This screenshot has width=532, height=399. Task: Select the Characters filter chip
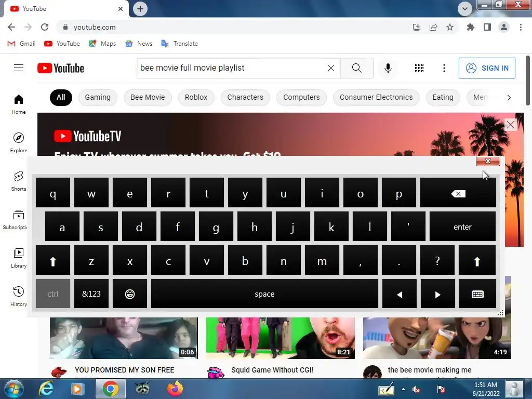point(245,97)
